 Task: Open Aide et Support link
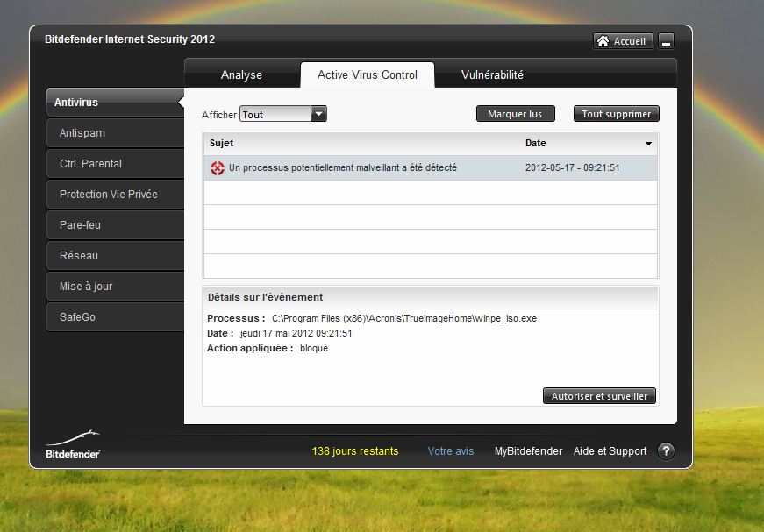[610, 451]
